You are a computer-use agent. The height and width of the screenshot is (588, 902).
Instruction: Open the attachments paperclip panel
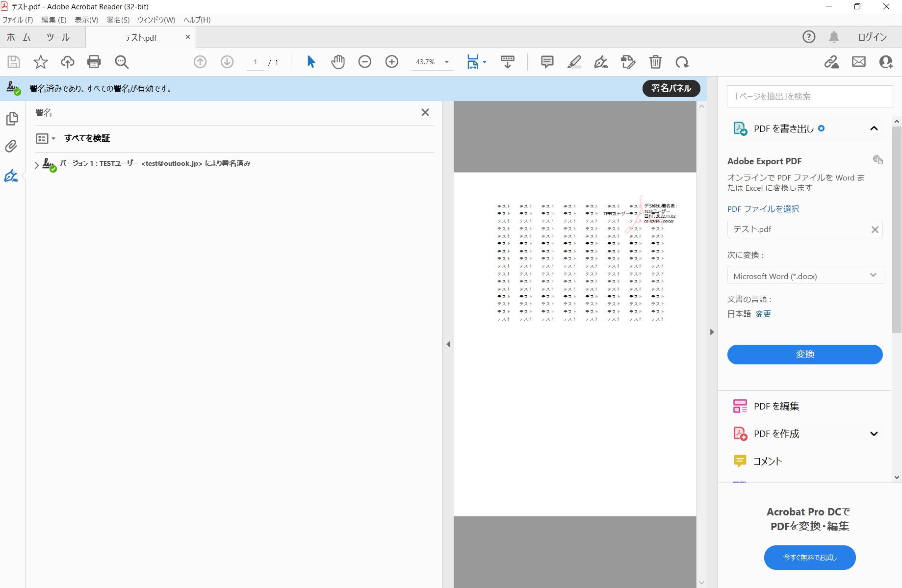(11, 146)
